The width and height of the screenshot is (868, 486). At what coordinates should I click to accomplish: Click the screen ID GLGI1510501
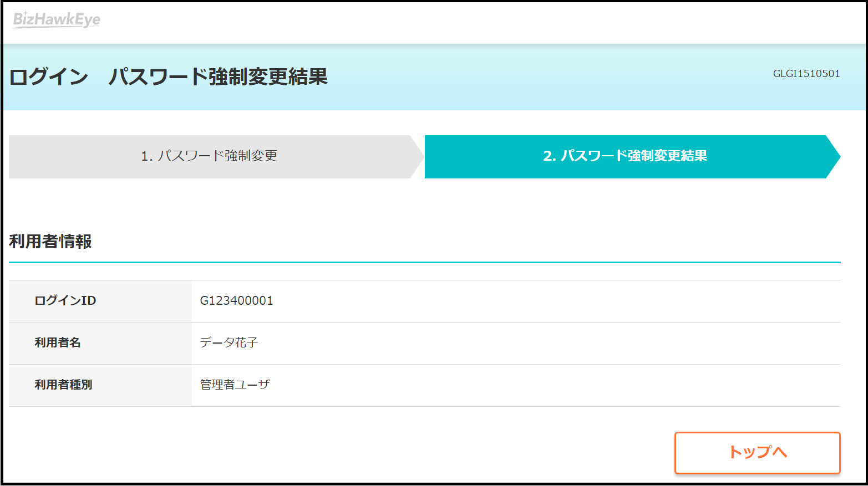806,74
